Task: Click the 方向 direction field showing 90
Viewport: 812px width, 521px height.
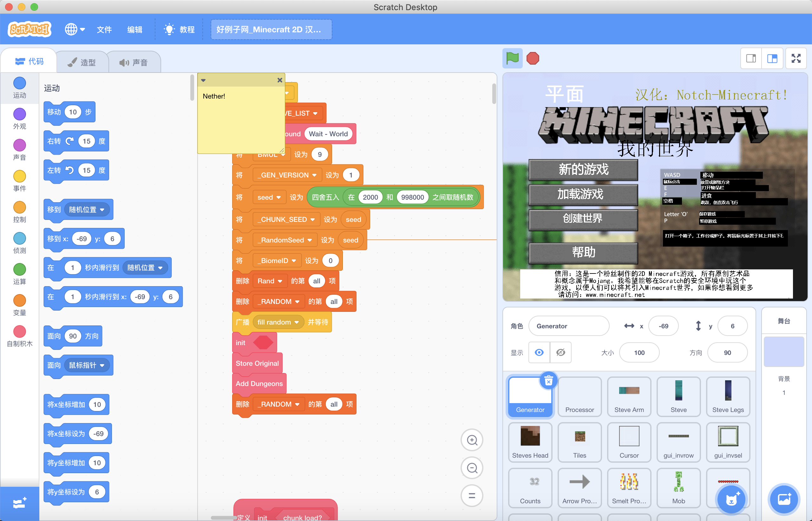Action: [x=727, y=352]
